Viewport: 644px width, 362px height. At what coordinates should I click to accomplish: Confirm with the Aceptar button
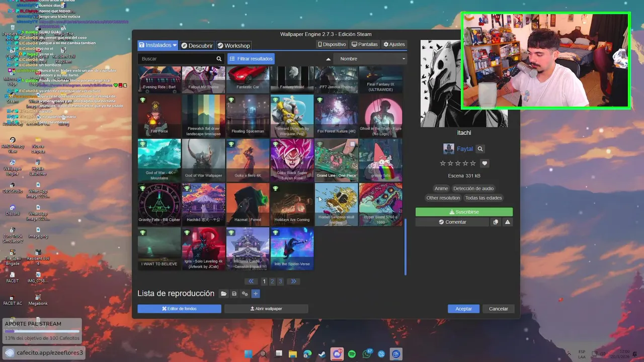click(464, 309)
